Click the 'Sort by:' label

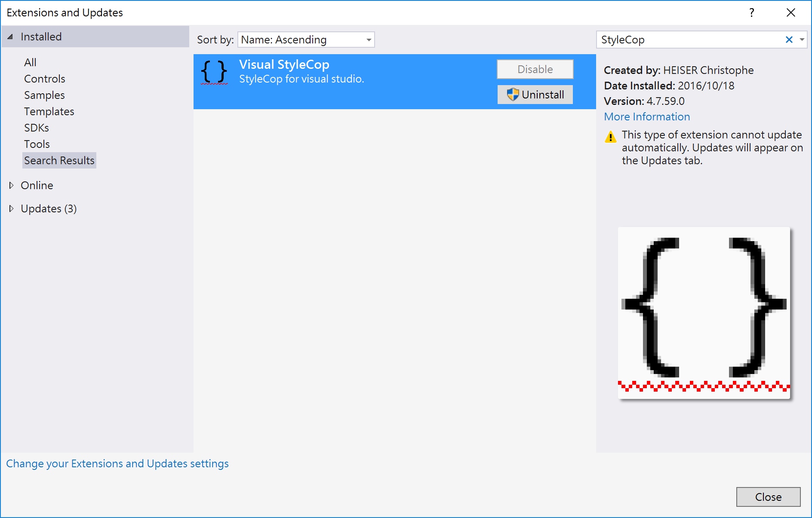click(x=215, y=40)
